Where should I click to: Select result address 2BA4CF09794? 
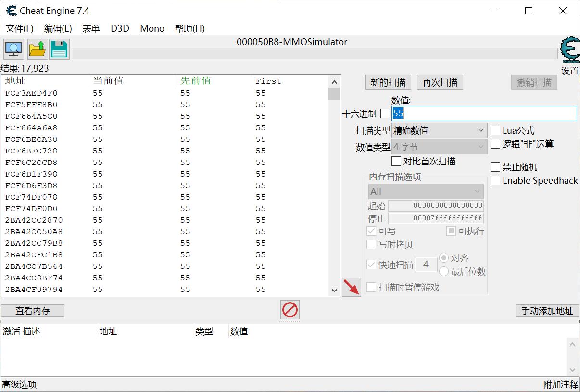34,290
